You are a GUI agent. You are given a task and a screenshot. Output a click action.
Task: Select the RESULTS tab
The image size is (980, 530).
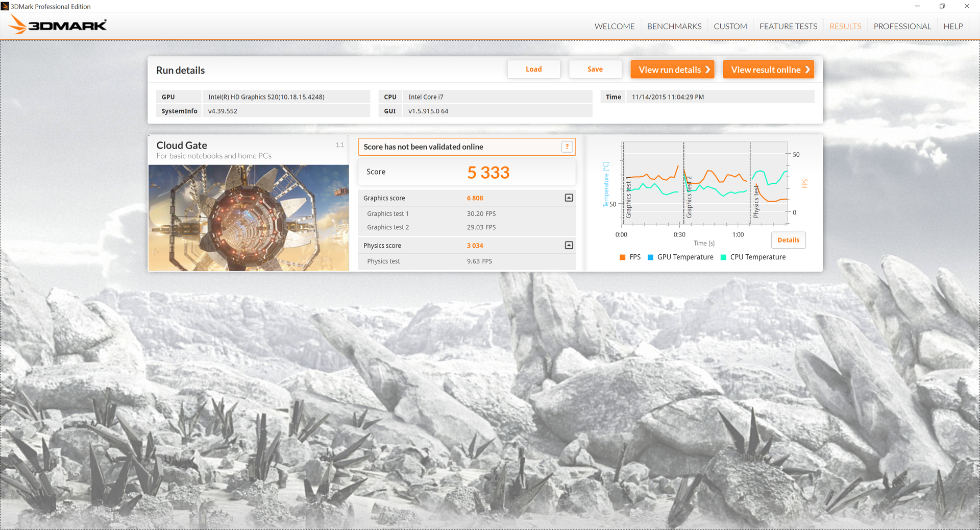[x=845, y=27]
